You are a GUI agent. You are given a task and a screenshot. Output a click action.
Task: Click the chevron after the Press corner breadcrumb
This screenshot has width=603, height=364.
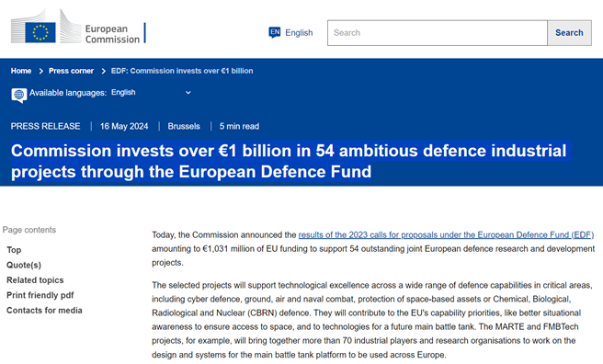click(103, 71)
